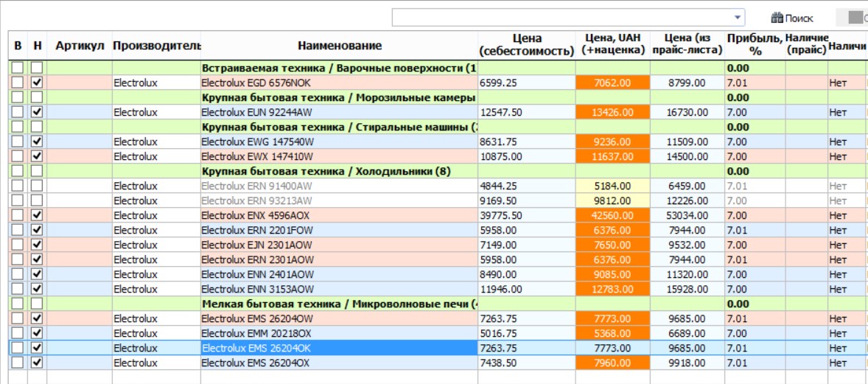The height and width of the screenshot is (384, 868).
Task: Click cost price cell 12547.50
Action: (x=526, y=113)
